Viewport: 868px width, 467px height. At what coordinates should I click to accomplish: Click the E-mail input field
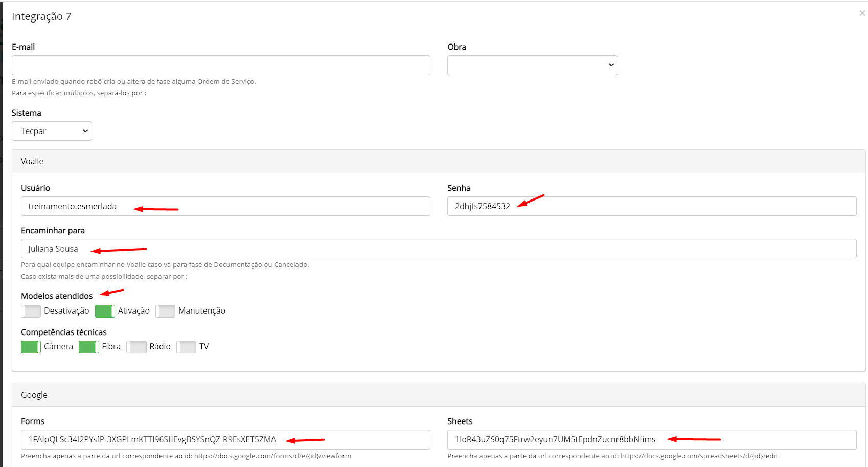pyautogui.click(x=221, y=65)
